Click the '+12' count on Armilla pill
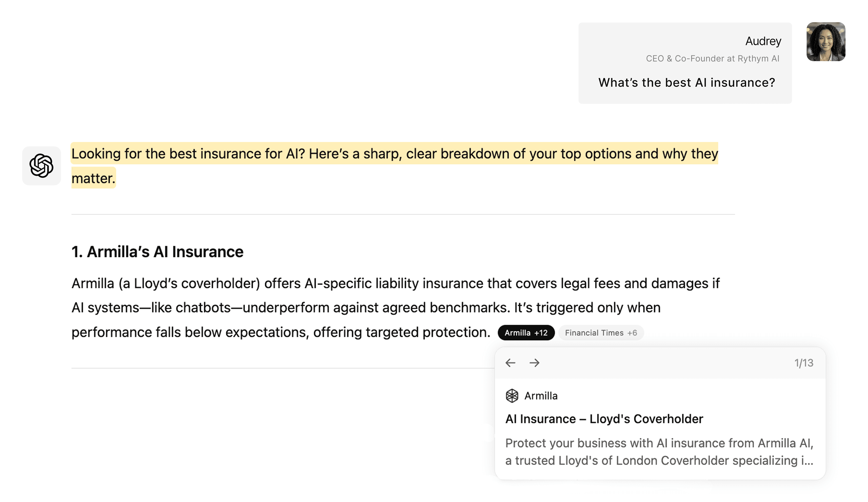This screenshot has width=868, height=502. click(541, 333)
